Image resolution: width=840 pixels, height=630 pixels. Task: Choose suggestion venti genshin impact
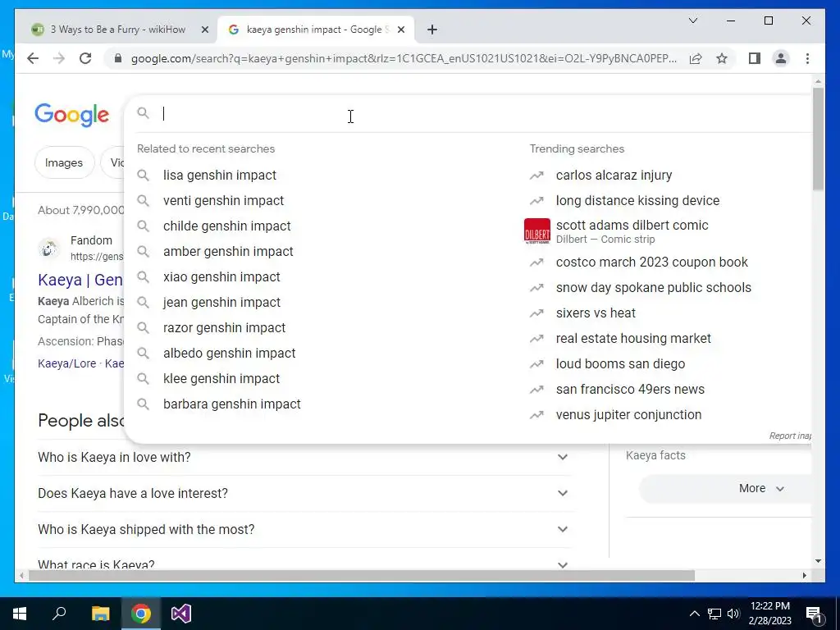pyautogui.click(x=223, y=200)
